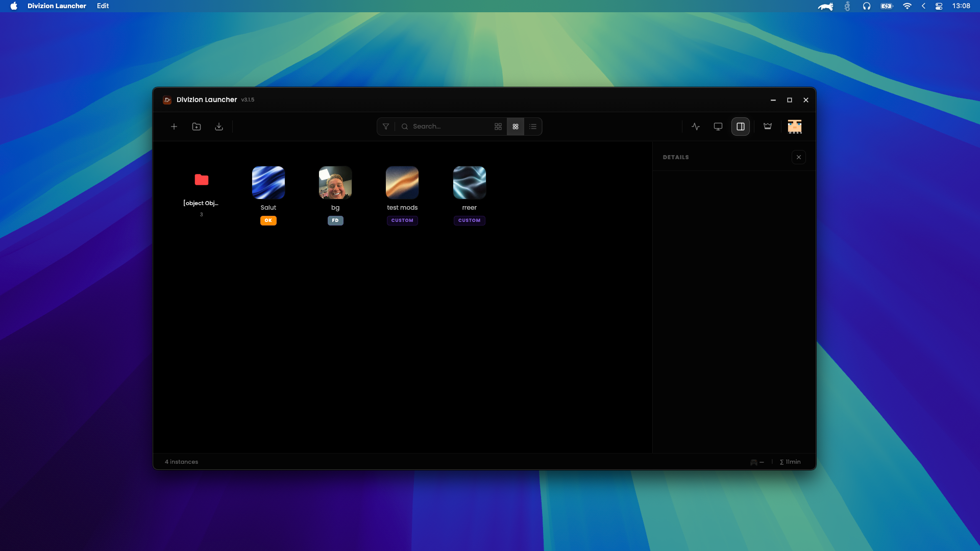Screen dimensions: 980x551
Task: Click the Wi-Fi icon in menu bar
Action: click(907, 6)
